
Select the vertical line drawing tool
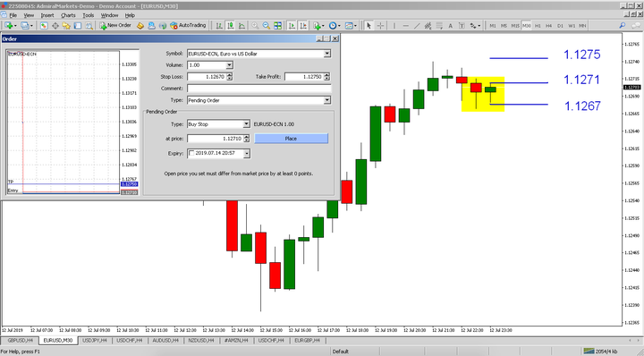point(394,25)
